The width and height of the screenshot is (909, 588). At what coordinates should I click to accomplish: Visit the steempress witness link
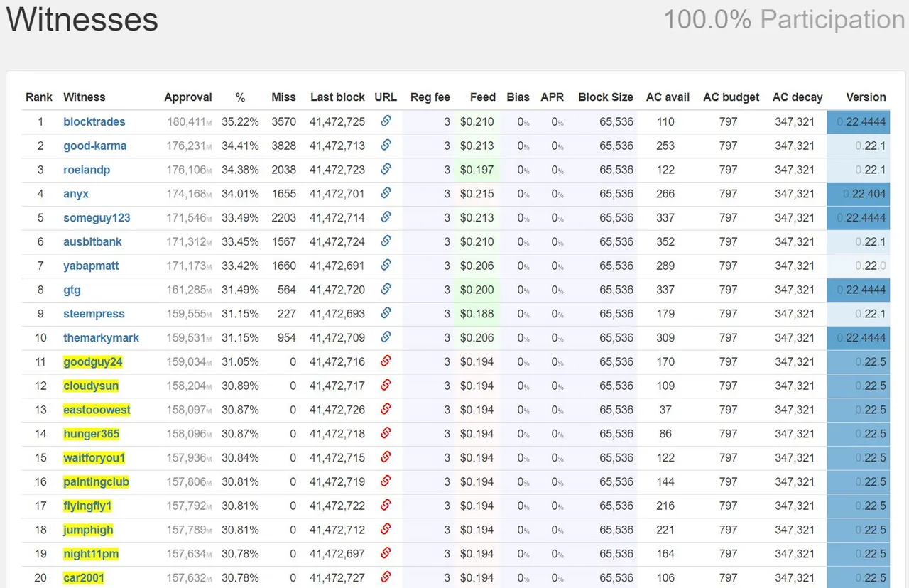pos(94,314)
